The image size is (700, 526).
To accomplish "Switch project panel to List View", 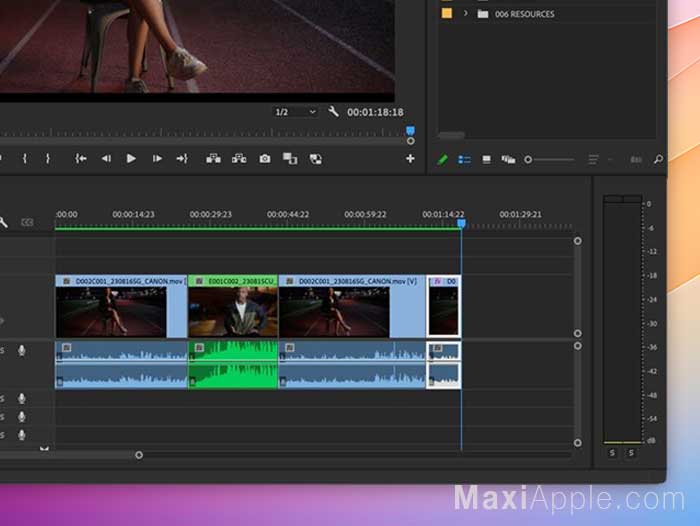I will (464, 159).
